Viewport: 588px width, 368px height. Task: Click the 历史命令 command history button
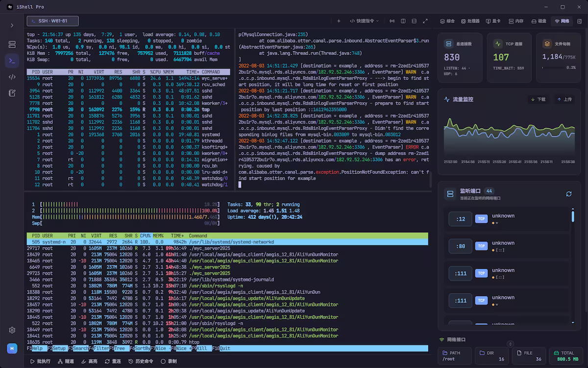[141, 361]
